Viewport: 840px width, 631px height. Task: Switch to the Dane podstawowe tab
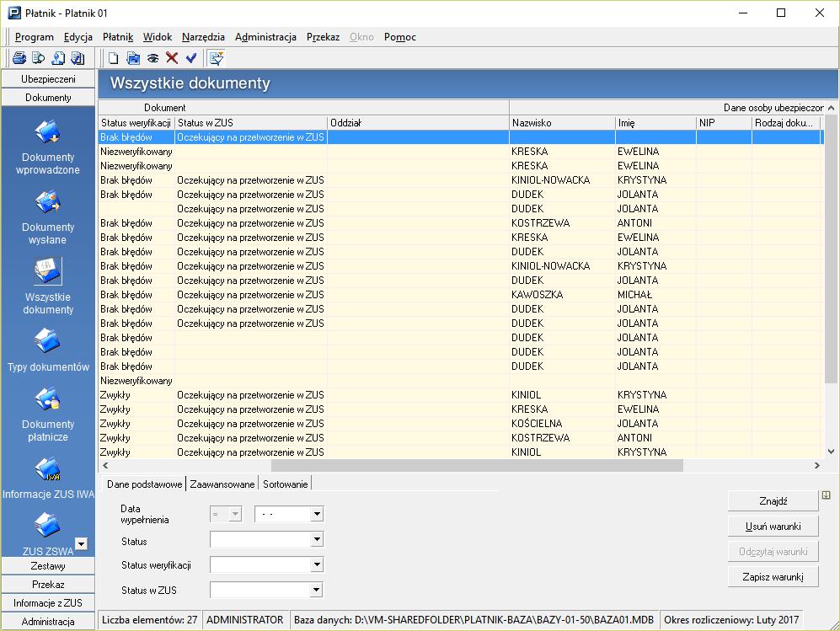pyautogui.click(x=144, y=484)
